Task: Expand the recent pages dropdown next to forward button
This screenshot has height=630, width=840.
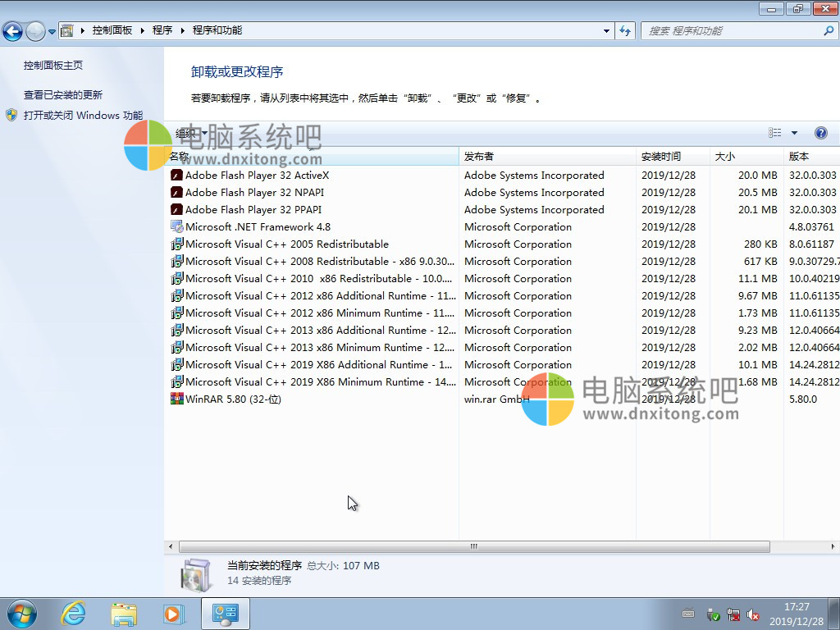Action: [x=52, y=31]
